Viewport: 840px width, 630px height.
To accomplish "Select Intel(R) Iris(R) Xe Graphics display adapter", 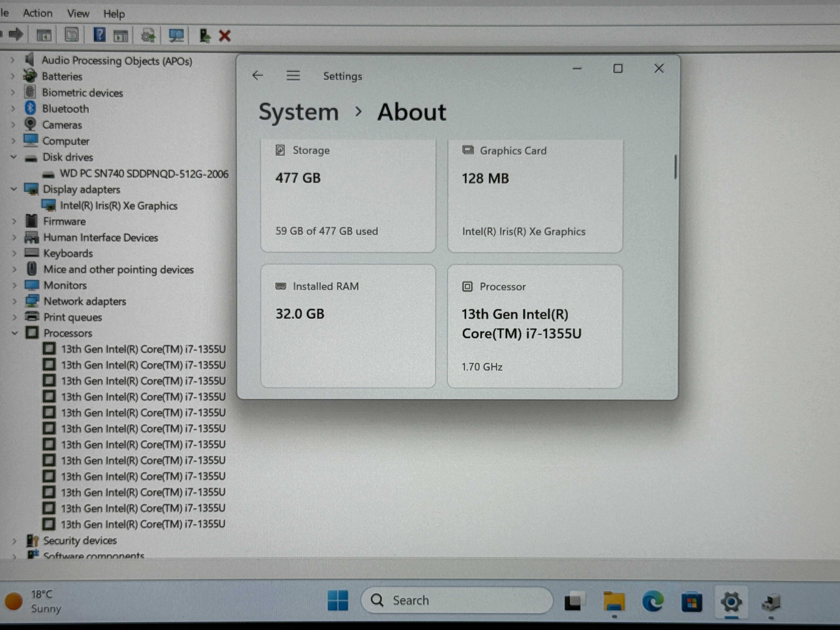I will pyautogui.click(x=119, y=205).
